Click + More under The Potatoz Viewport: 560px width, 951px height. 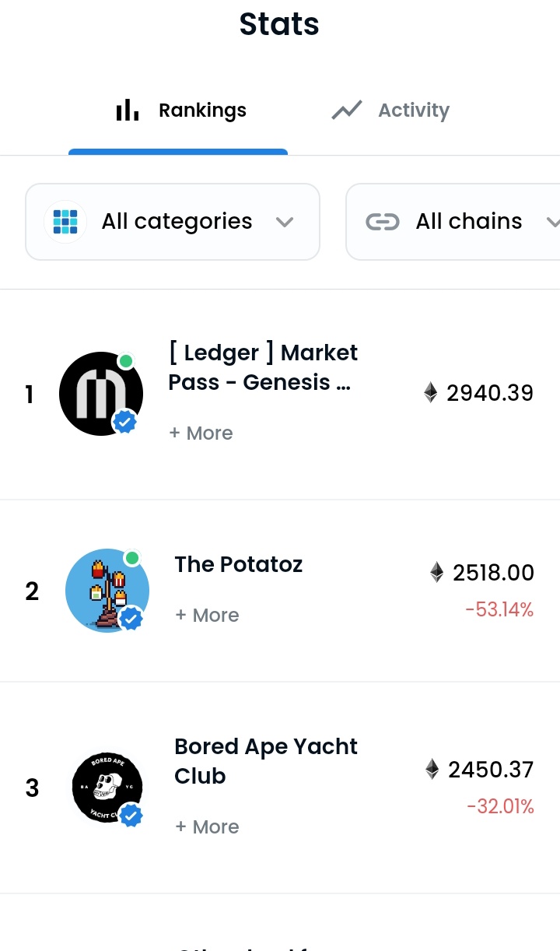point(207,616)
